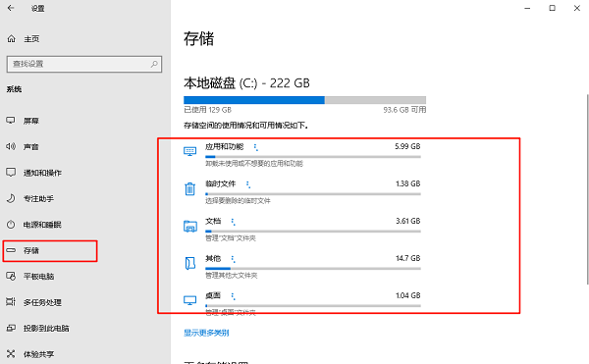Screen dimensions: 589x364
Task: Click 已使用 129 GB label
Action: 207,110
